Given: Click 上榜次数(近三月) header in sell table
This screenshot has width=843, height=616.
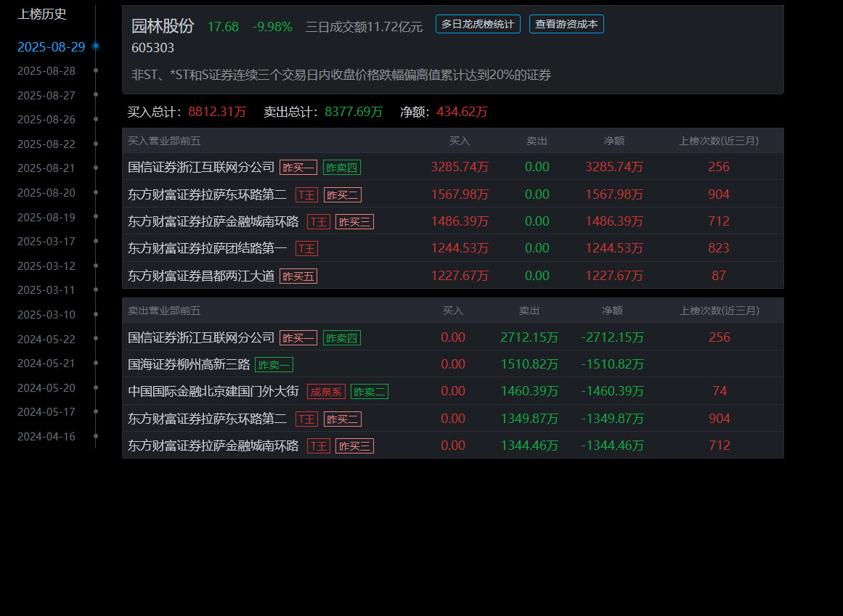Looking at the screenshot, I should 720,311.
